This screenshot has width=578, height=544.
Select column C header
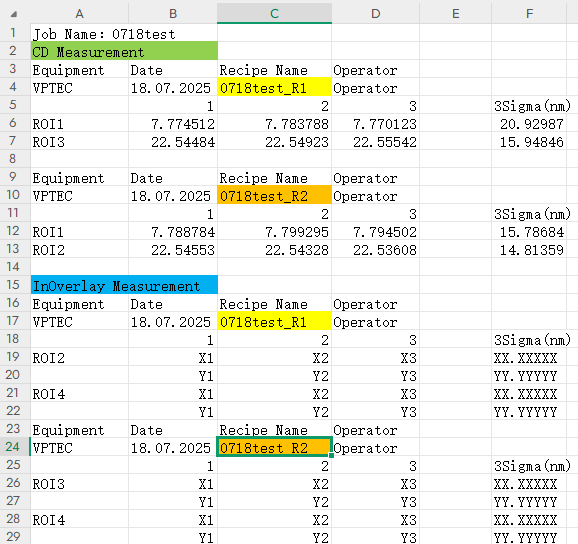tap(274, 14)
